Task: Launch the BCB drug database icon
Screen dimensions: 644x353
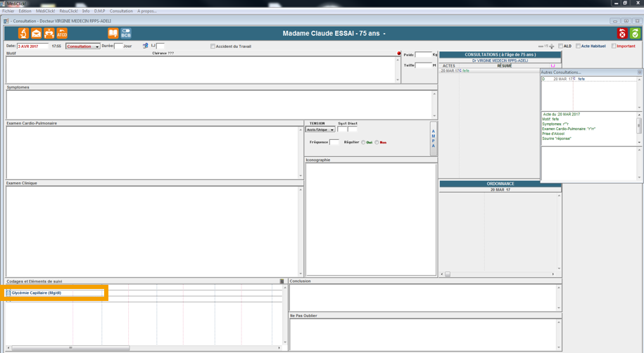Action: coord(126,33)
